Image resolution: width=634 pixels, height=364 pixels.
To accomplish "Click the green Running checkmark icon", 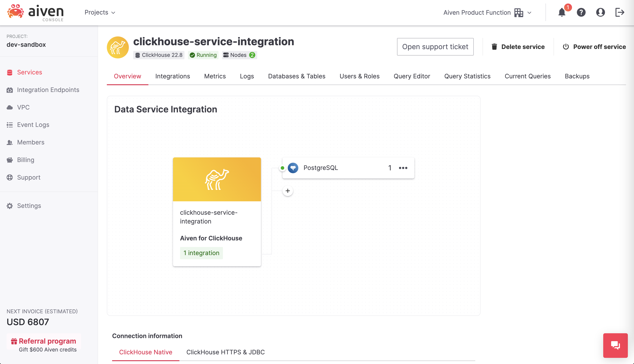I will (192, 55).
